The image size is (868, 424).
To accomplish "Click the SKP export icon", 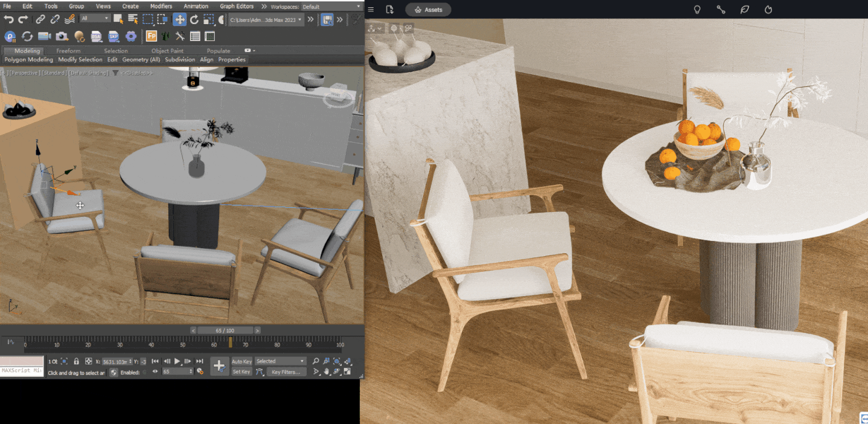I will tap(113, 36).
